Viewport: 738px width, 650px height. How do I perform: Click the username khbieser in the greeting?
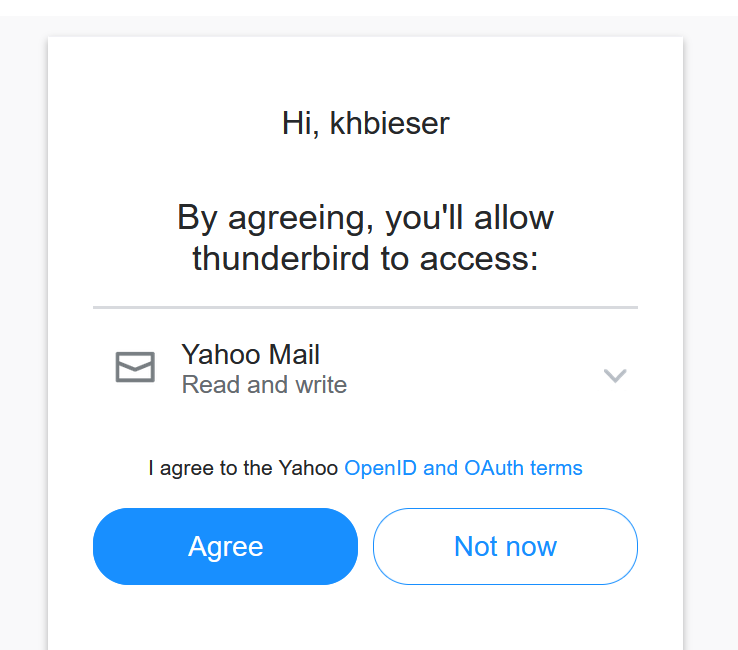pyautogui.click(x=389, y=123)
